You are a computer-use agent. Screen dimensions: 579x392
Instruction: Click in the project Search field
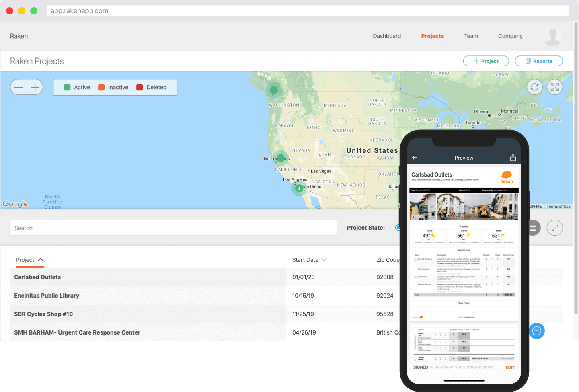(x=173, y=228)
